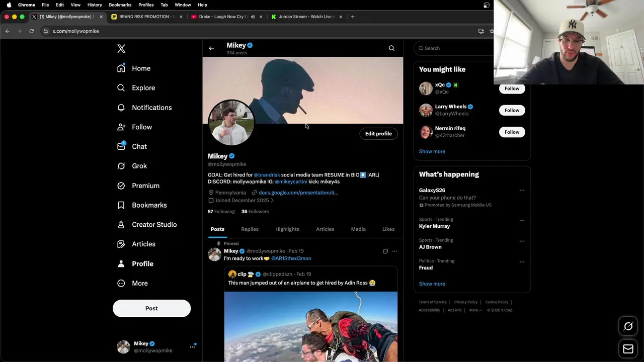The height and width of the screenshot is (362, 644).
Task: Click the site info icon in address bar
Action: click(x=46, y=31)
